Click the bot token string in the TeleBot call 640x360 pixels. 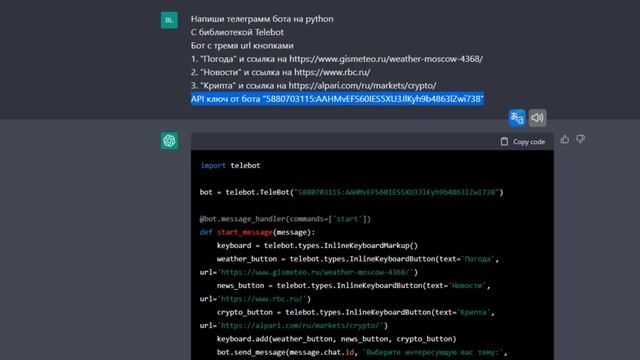[397, 192]
